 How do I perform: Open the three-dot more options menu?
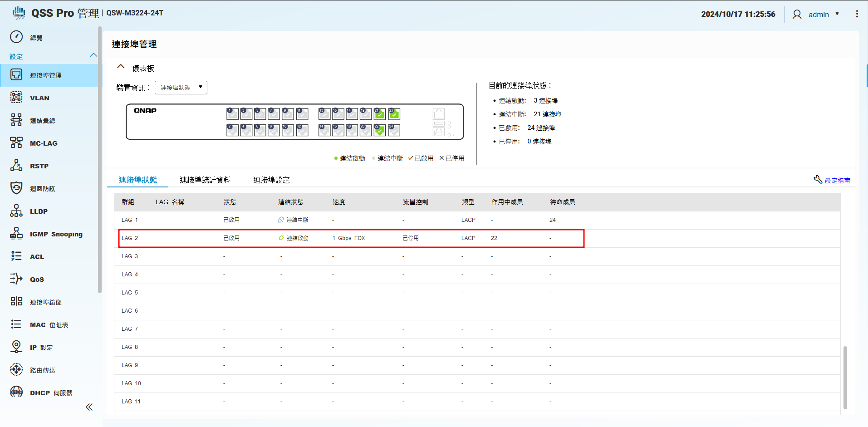pos(857,14)
